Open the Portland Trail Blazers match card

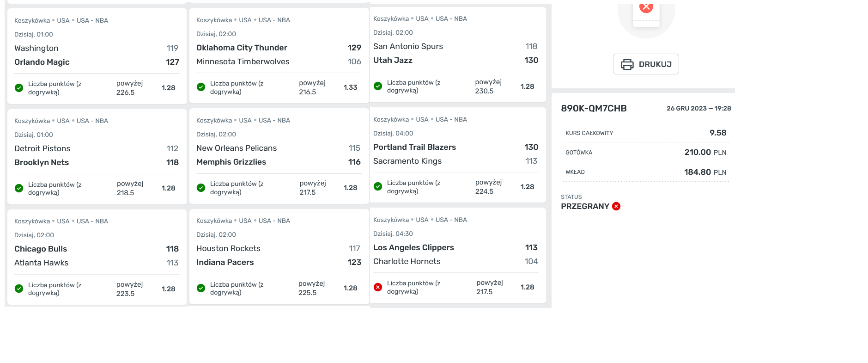[x=458, y=155]
